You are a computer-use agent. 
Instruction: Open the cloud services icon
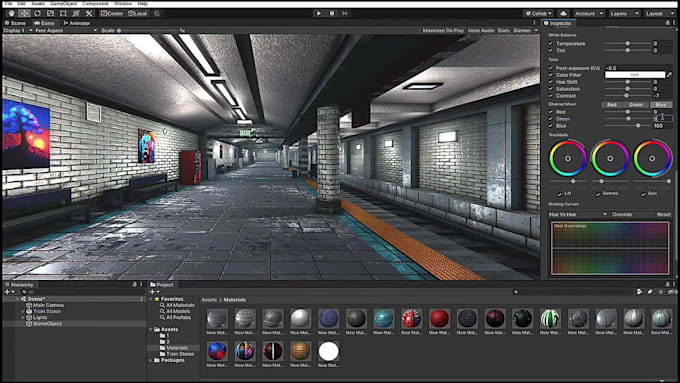pos(563,13)
